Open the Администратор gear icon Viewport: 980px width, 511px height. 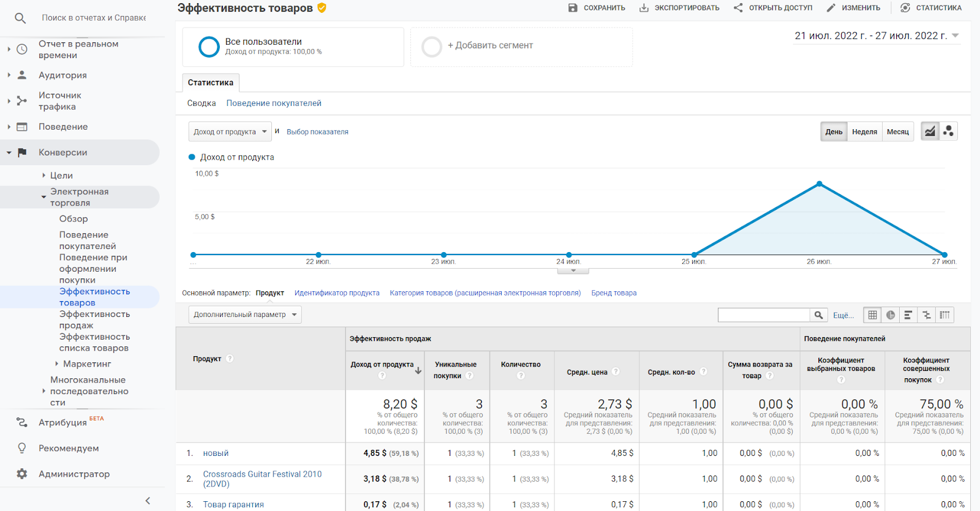pos(22,474)
